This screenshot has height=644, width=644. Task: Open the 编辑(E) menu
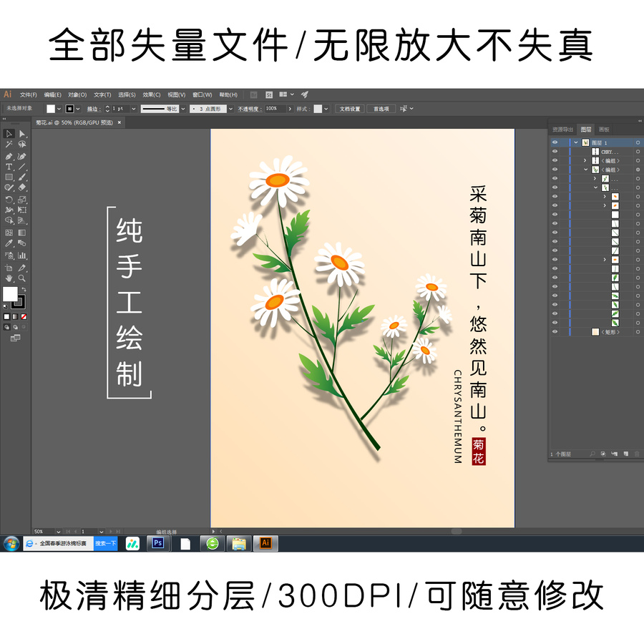[x=52, y=95]
